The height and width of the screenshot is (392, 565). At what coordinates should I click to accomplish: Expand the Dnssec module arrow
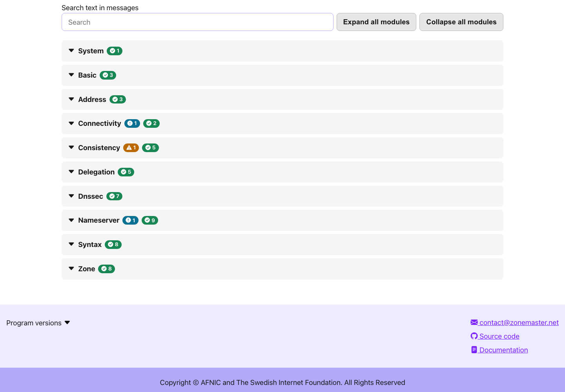click(71, 196)
